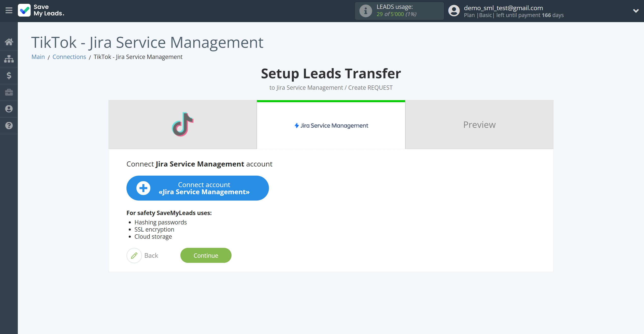Click the Cloud storage list item
This screenshot has width=644, height=334.
coord(153,237)
